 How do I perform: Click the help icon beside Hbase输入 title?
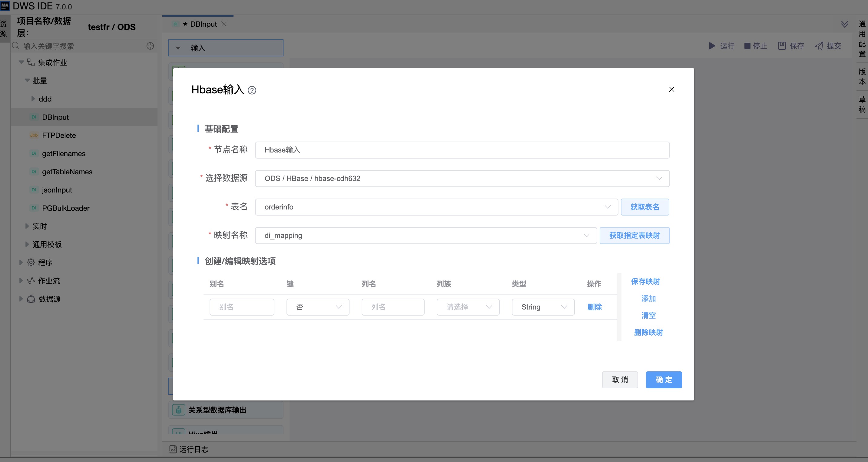(252, 90)
